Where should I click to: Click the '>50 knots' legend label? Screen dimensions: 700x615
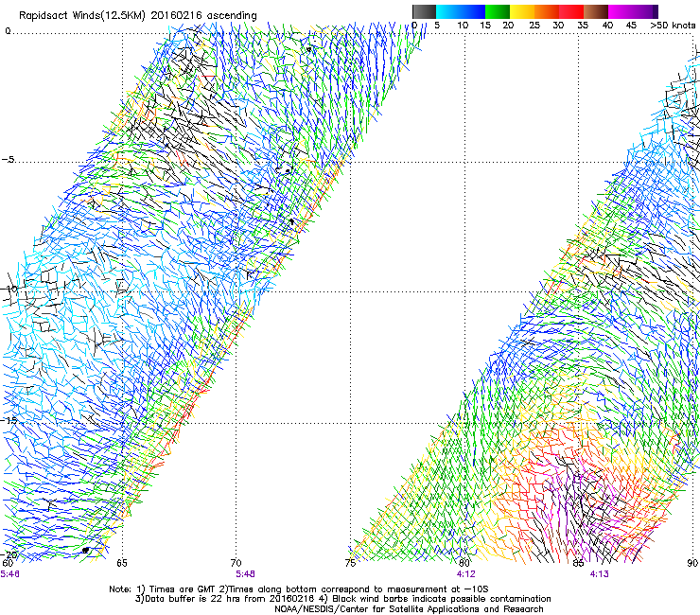[x=673, y=26]
